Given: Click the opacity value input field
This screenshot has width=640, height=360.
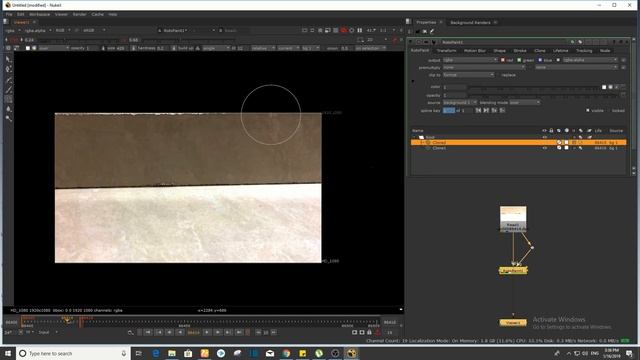Looking at the screenshot, I should coord(454,96).
